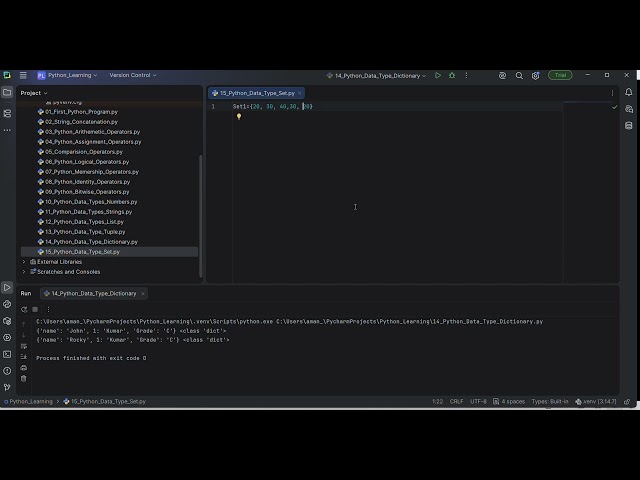Open the Project view dropdown
Screen dimensions: 640x480
pyautogui.click(x=34, y=93)
